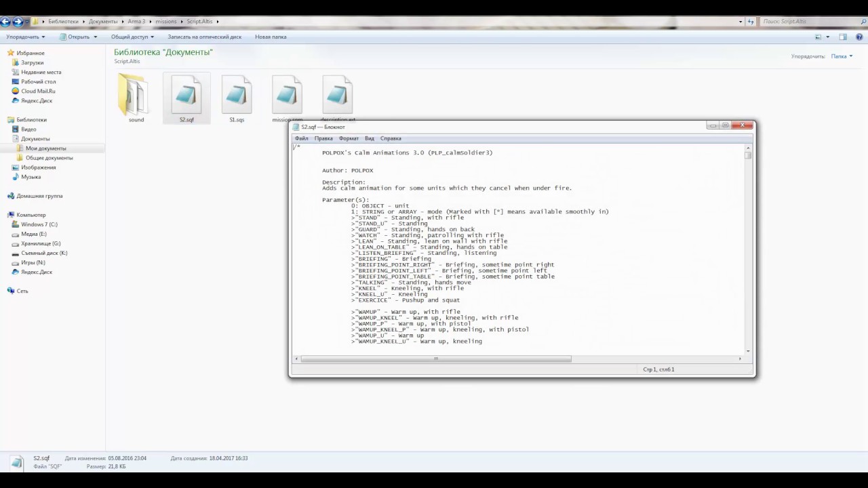The image size is (868, 488).
Task: Open Домашняя группа in sidebar
Action: (x=39, y=195)
